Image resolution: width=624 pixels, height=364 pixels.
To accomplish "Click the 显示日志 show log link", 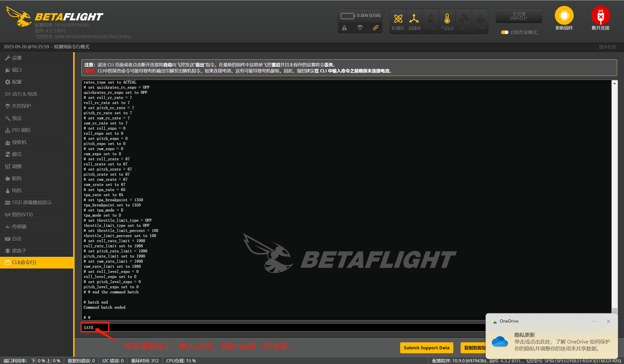I will tap(607, 47).
